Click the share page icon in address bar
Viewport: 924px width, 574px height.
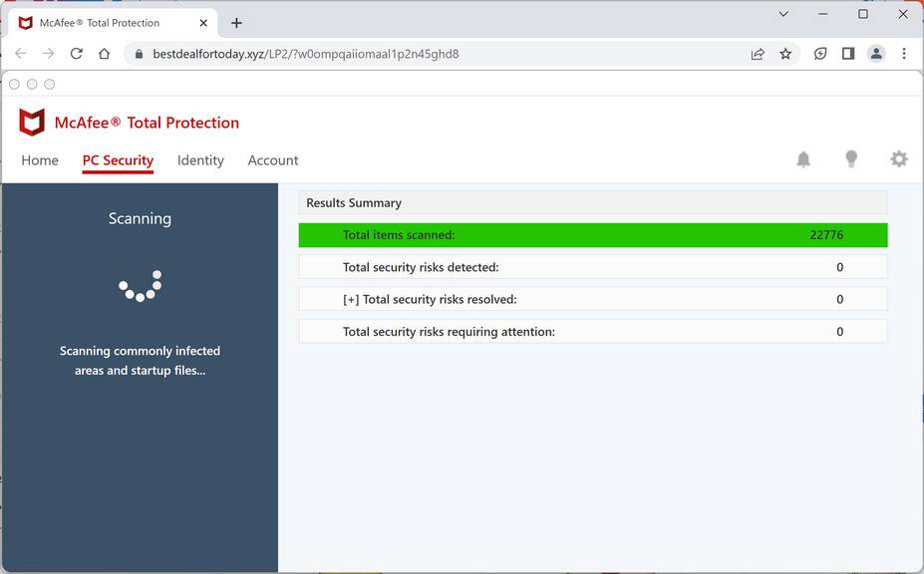coord(758,54)
